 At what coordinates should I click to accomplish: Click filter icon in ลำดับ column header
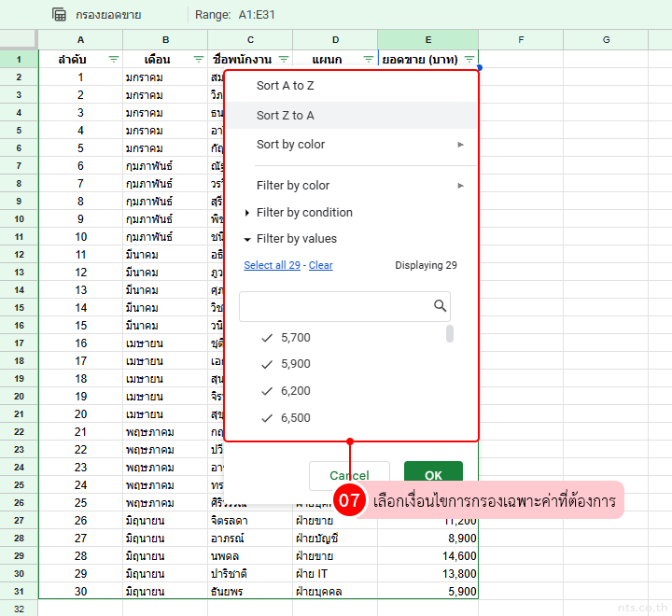pyautogui.click(x=114, y=59)
